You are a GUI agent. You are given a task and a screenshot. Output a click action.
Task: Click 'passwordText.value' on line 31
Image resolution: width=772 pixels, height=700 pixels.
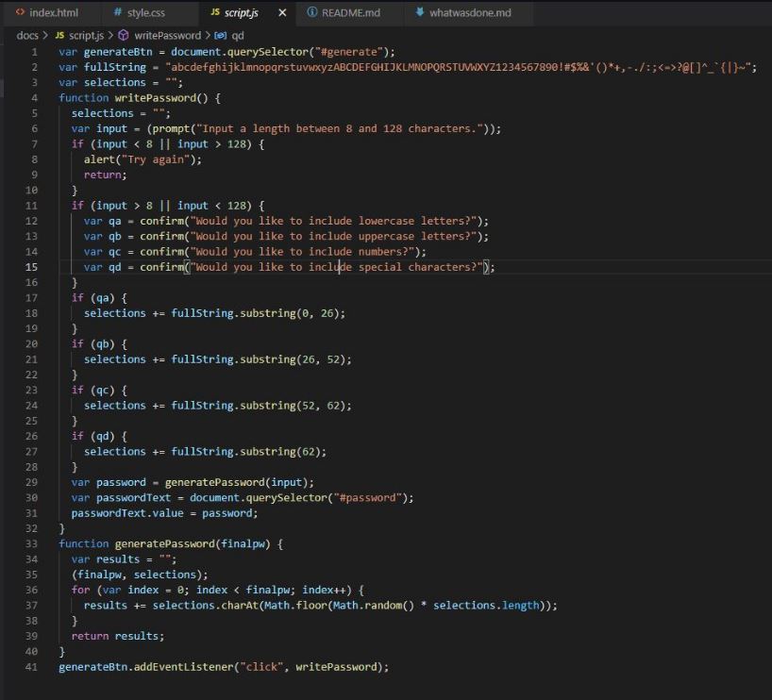pos(127,513)
